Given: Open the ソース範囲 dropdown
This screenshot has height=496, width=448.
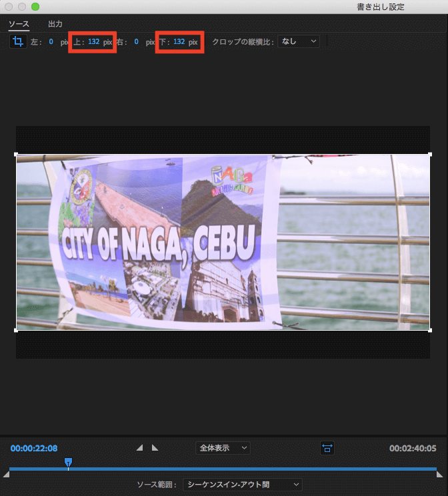Looking at the screenshot, I should 243,484.
